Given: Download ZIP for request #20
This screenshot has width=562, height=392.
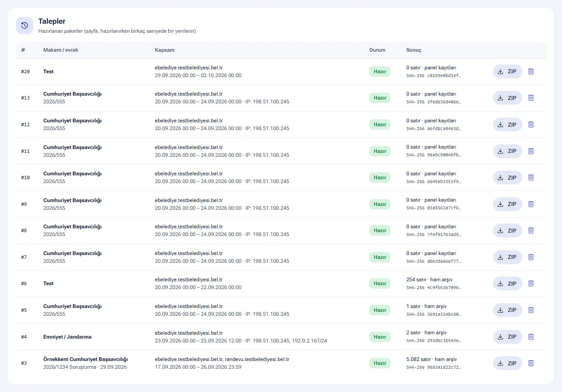Looking at the screenshot, I should pyautogui.click(x=507, y=72).
